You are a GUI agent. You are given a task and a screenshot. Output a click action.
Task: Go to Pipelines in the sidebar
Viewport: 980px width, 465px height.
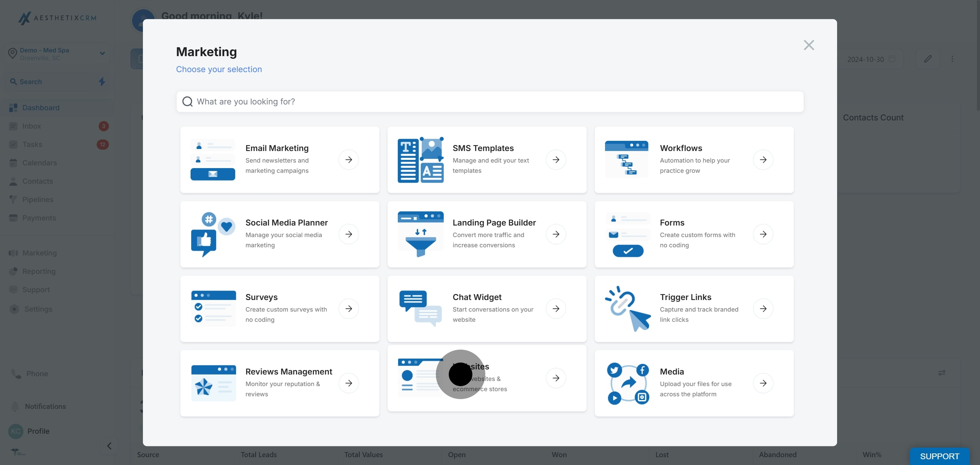tap(38, 200)
